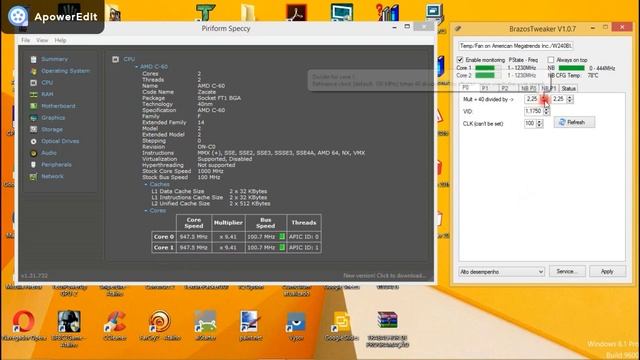
Task: Click VID value field 1.1750
Action: click(534, 111)
